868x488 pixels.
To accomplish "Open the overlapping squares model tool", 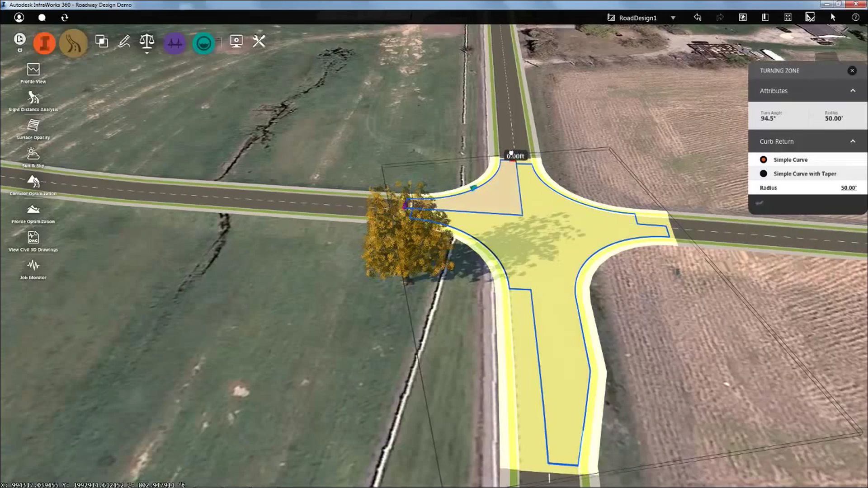I will 102,42.
